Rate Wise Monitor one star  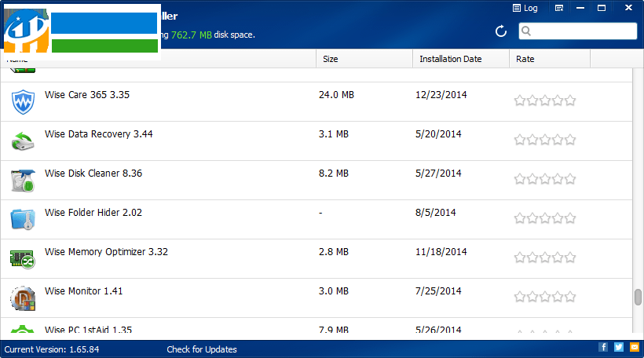520,297
